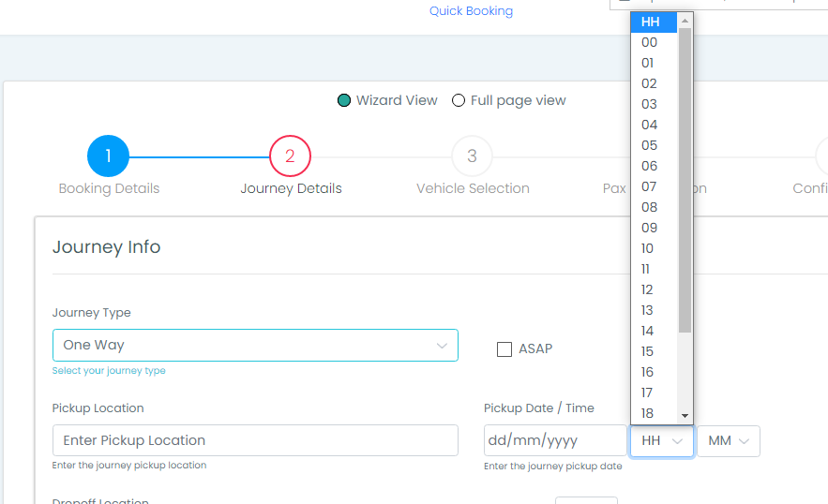The height and width of the screenshot is (504, 828).
Task: Select the Full page view radio option
Action: pos(459,100)
